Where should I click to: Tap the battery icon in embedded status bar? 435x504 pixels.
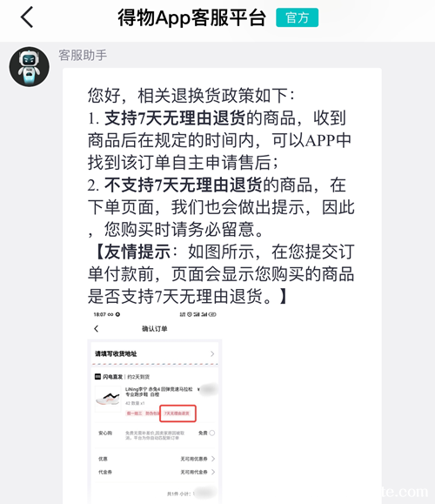click(212, 314)
